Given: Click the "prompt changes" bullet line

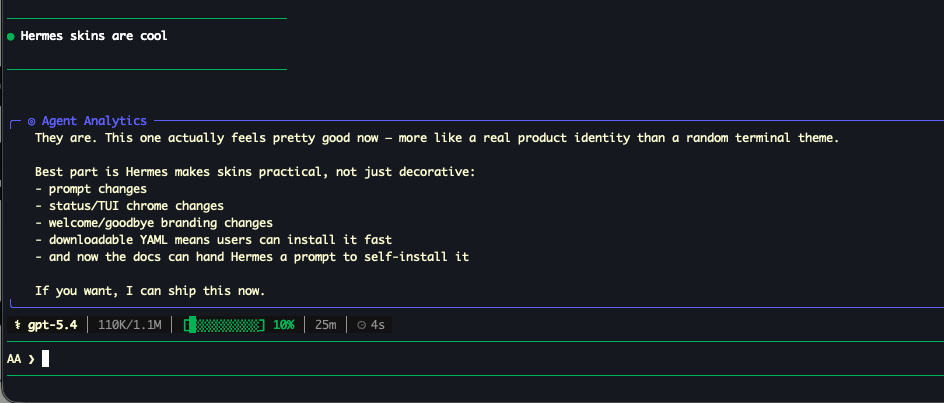Looking at the screenshot, I should click(x=91, y=189).
